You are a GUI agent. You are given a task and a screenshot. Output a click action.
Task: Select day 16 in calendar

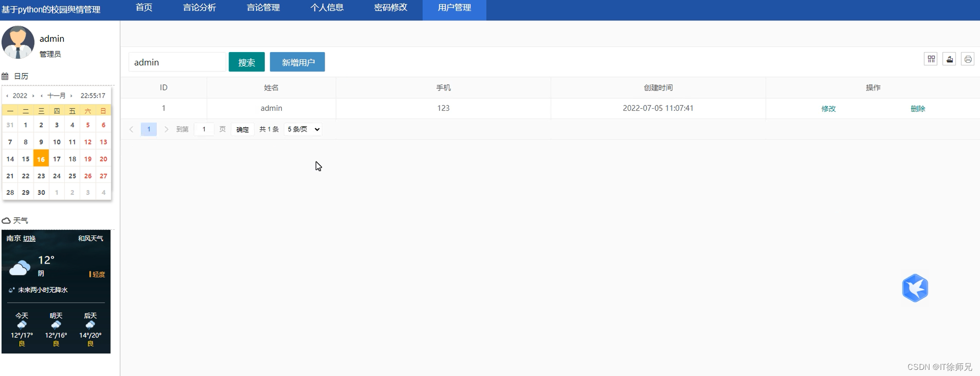pos(41,159)
